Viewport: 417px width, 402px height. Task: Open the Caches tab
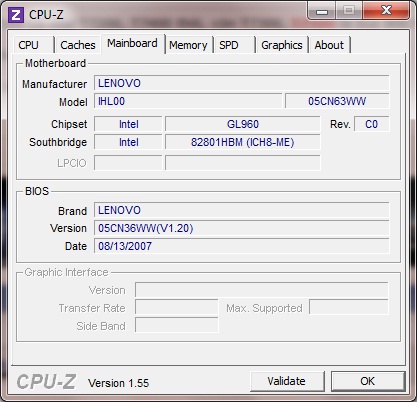coord(78,45)
